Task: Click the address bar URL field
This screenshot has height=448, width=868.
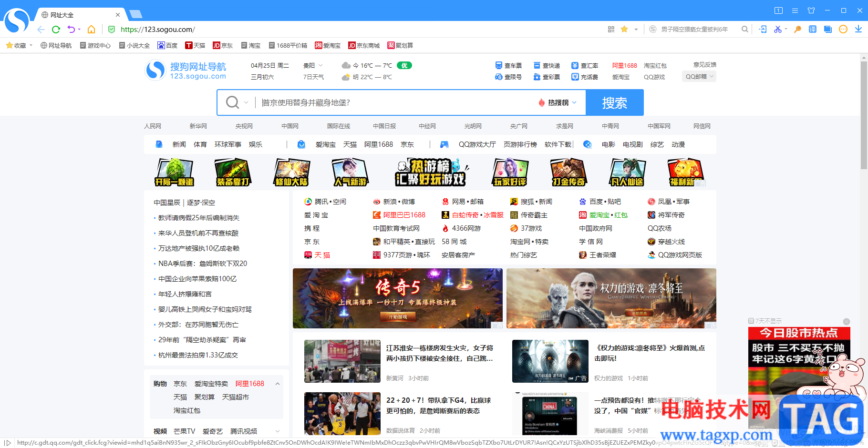Action: (358, 30)
